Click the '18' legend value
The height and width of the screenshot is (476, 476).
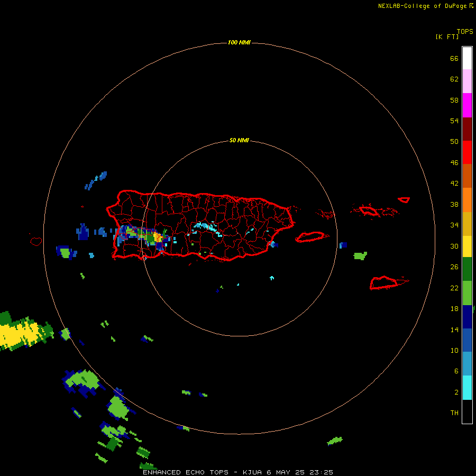coord(454,309)
